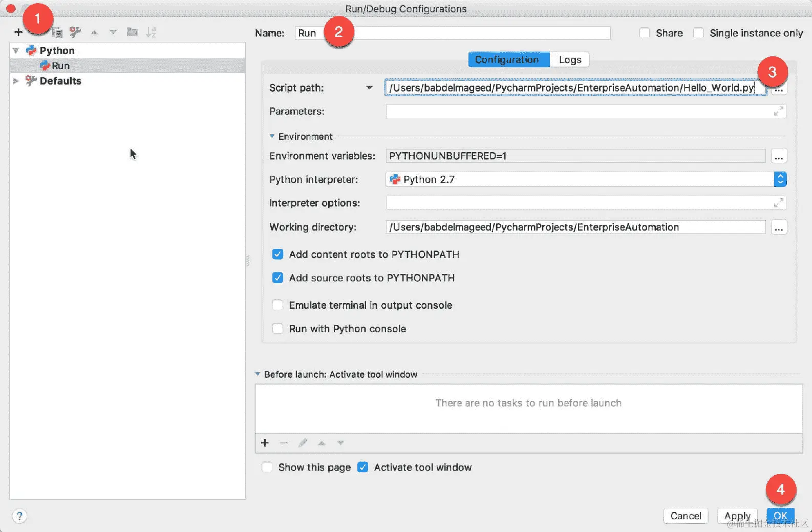Collapse the Environment section
This screenshot has width=812, height=532.
point(272,136)
